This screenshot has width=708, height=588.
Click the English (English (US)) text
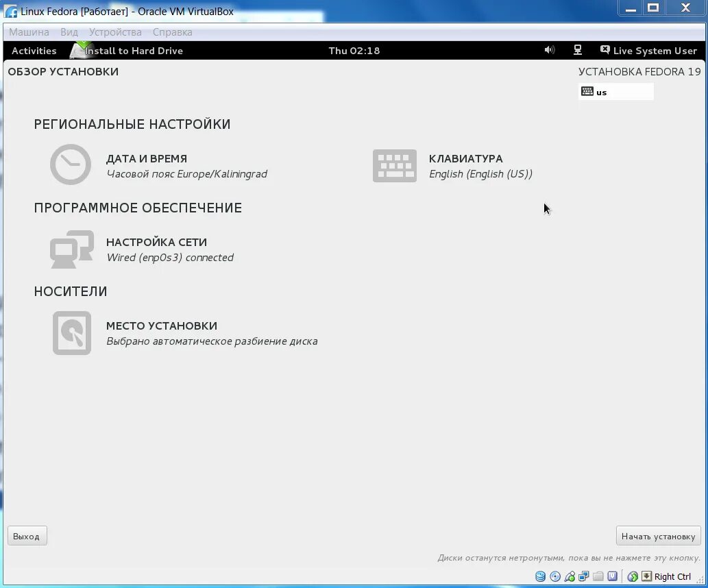click(481, 174)
